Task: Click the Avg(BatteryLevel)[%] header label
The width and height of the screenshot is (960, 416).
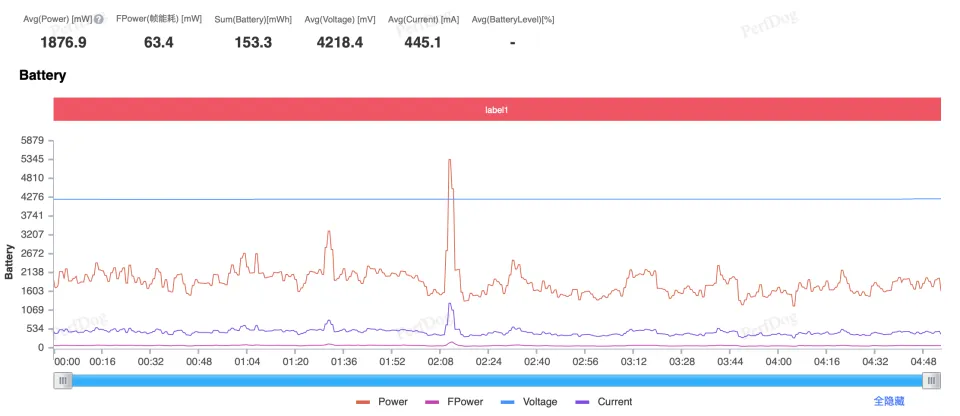Action: 513,19
